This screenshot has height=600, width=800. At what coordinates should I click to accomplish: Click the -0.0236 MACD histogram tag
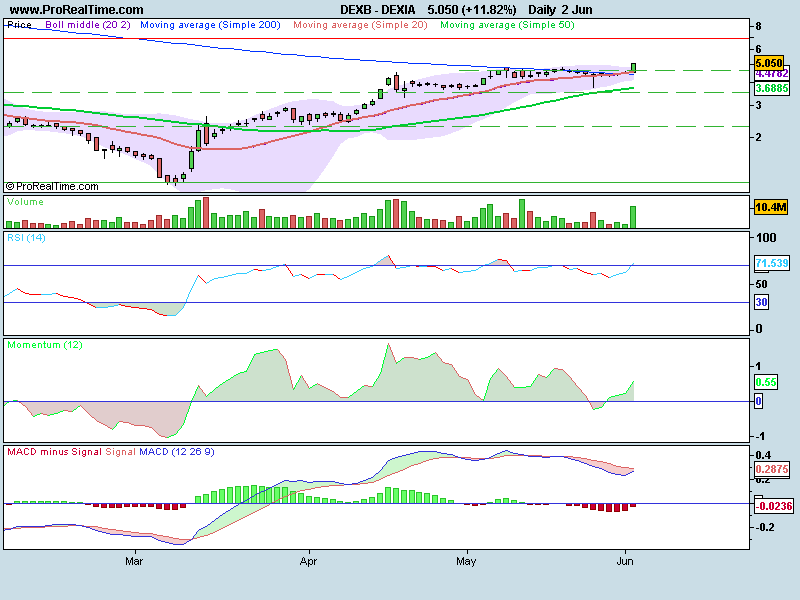click(773, 506)
